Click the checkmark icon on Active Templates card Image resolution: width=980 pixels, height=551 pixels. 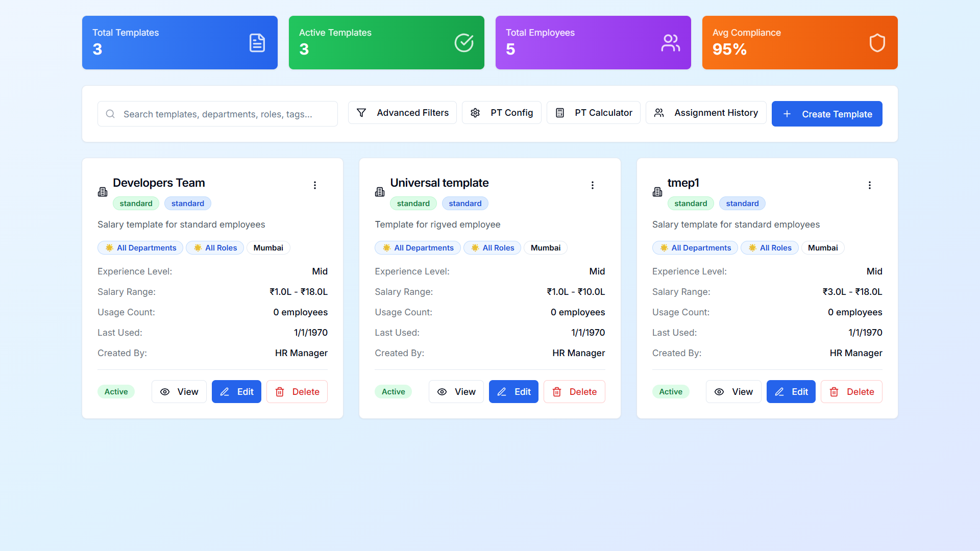[464, 43]
